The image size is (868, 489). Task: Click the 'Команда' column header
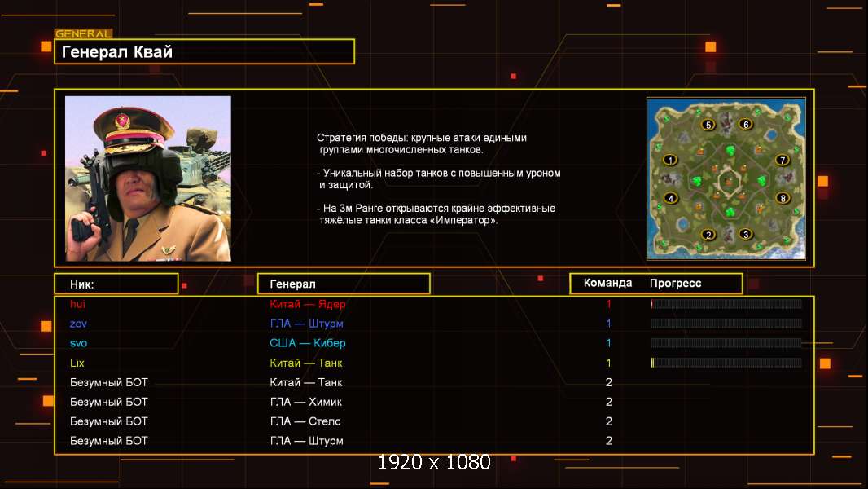(x=607, y=284)
